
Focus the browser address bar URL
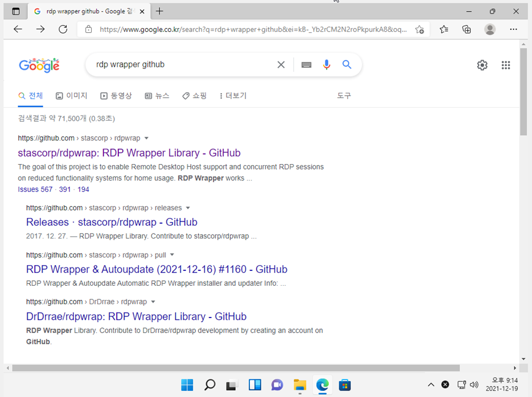coord(253,29)
